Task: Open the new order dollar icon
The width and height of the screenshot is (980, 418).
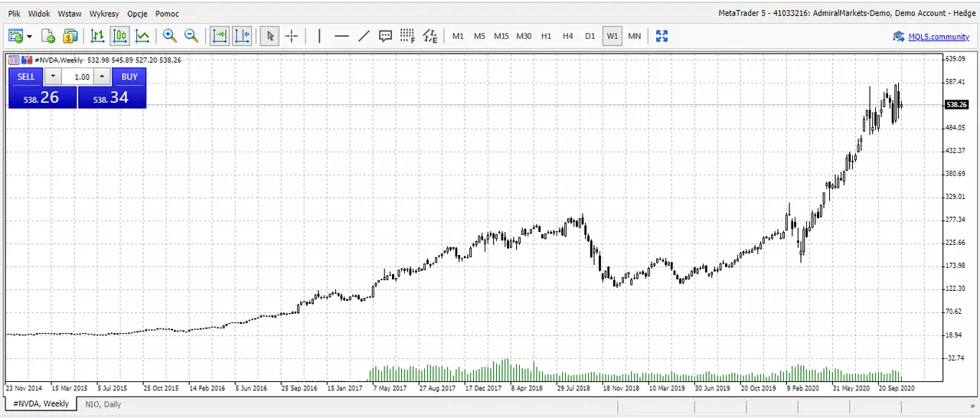Action: click(x=70, y=36)
